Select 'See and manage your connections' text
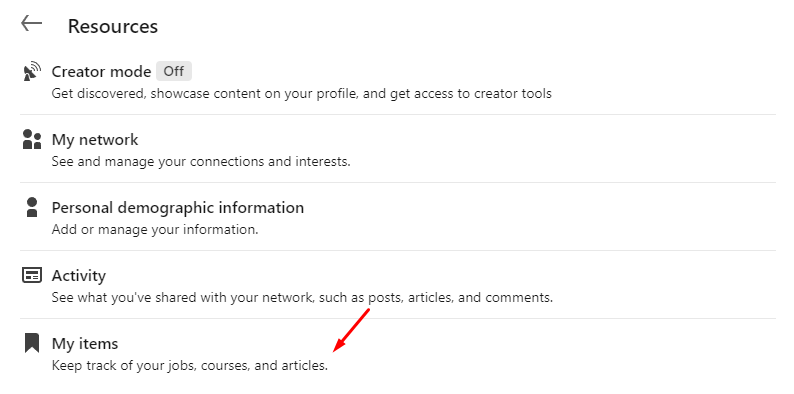This screenshot has width=794, height=394. [201, 162]
